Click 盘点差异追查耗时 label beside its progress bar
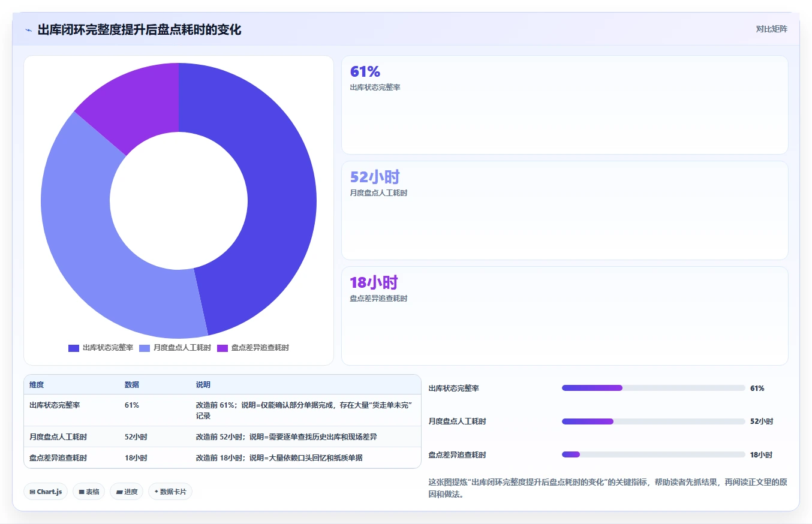 458,455
